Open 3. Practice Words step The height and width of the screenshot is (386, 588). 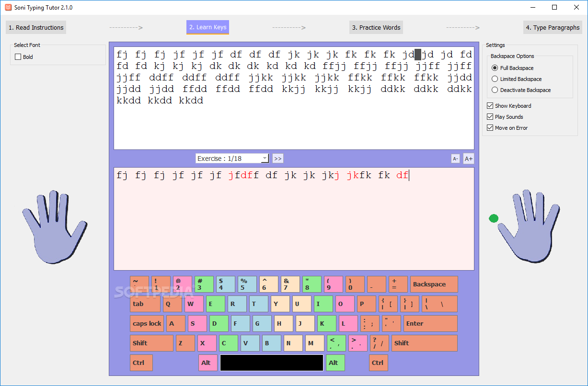[376, 27]
